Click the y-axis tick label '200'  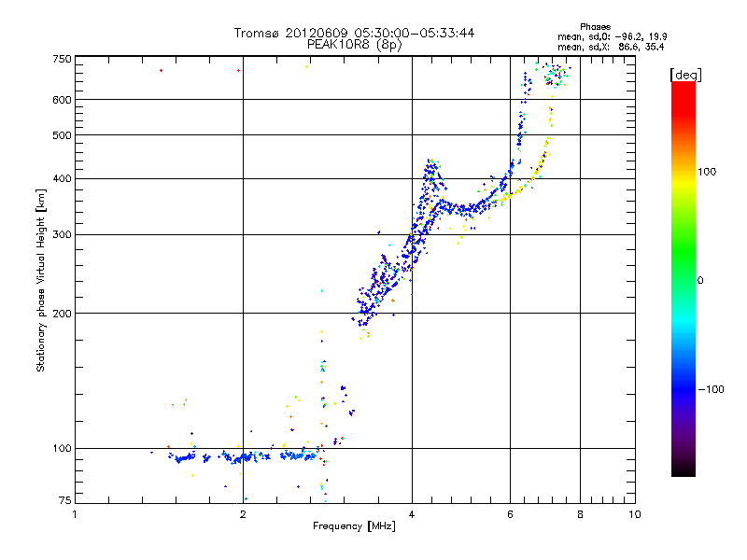pos(62,314)
